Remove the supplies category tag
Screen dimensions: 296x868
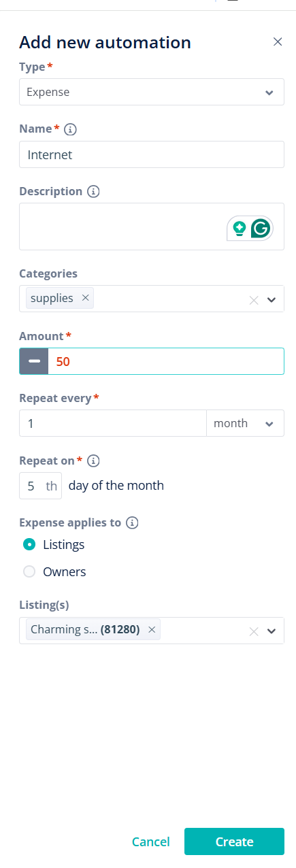click(x=85, y=298)
